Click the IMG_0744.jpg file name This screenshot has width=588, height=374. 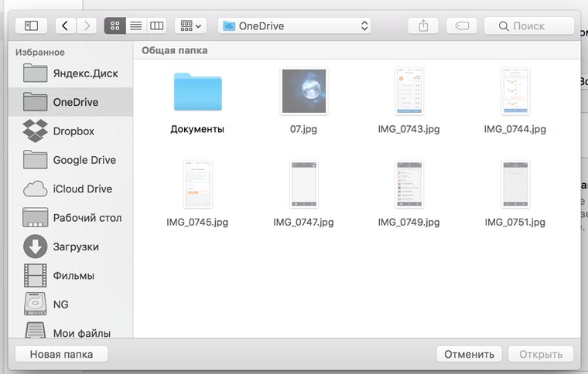(514, 129)
